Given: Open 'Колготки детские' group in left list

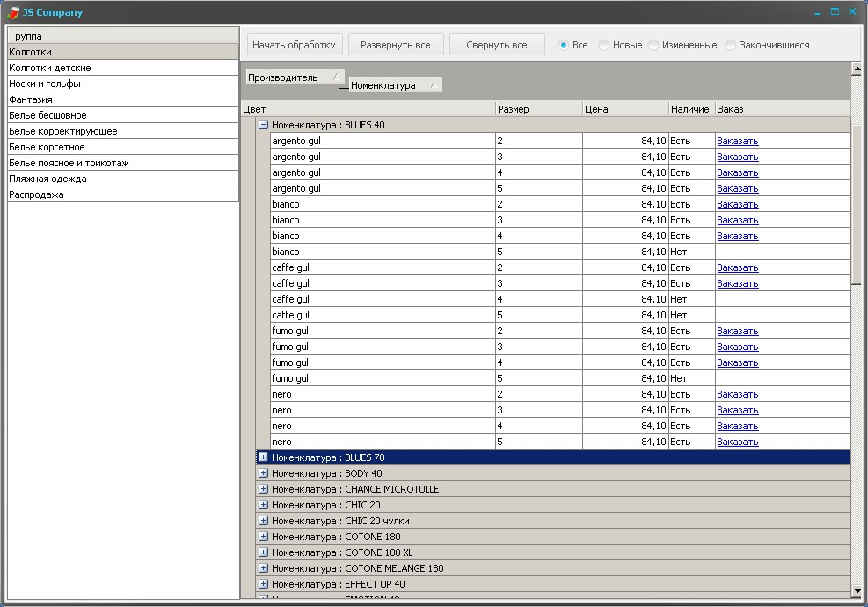Looking at the screenshot, I should [50, 68].
